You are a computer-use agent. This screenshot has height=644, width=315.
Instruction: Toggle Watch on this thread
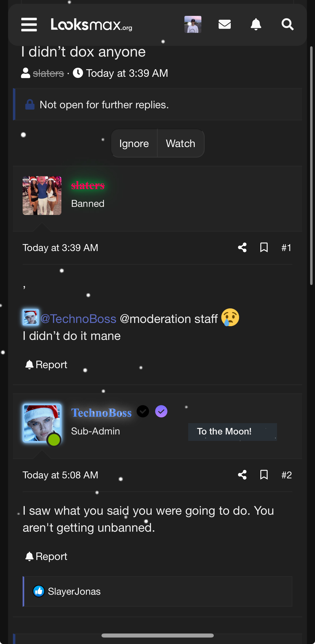[x=180, y=144]
